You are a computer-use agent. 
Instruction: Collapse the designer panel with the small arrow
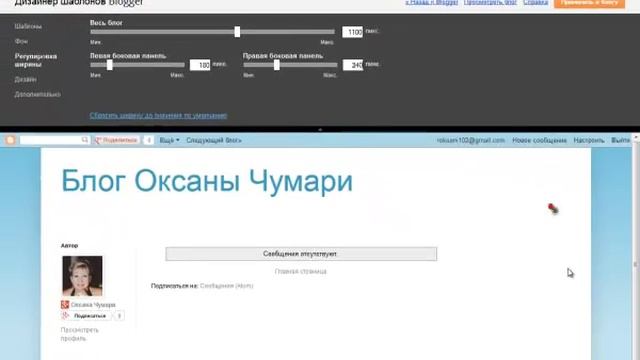click(x=320, y=129)
